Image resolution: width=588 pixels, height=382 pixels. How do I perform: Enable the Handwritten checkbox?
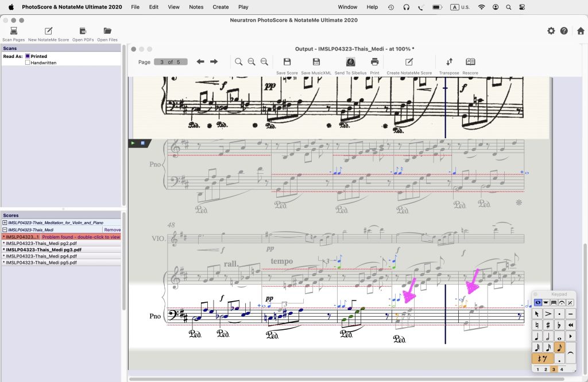coord(27,63)
